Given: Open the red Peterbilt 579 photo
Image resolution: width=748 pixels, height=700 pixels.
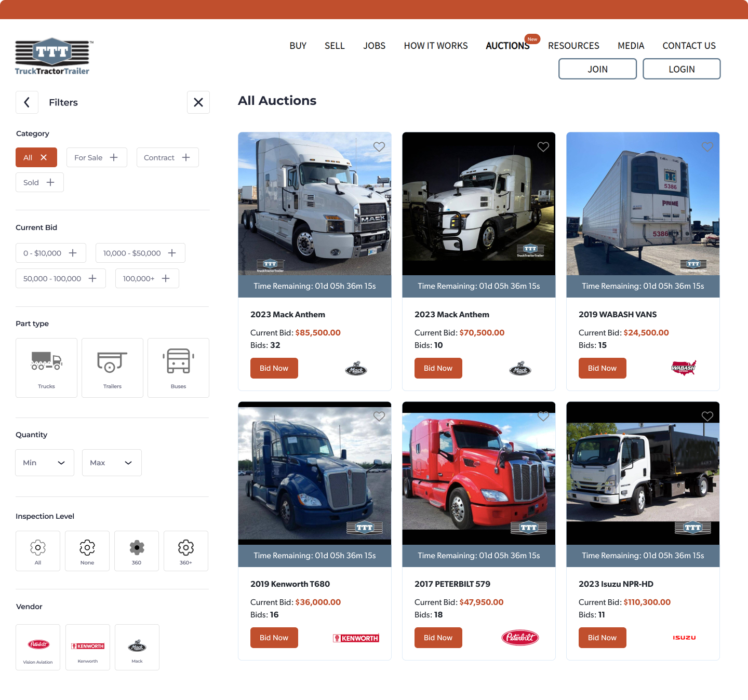Looking at the screenshot, I should (479, 473).
